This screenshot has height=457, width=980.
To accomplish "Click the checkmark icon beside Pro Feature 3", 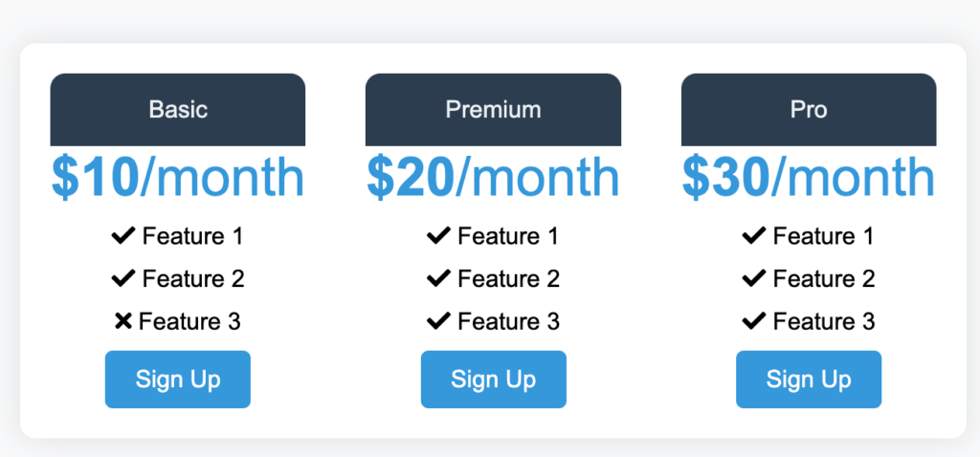I will coord(754,321).
